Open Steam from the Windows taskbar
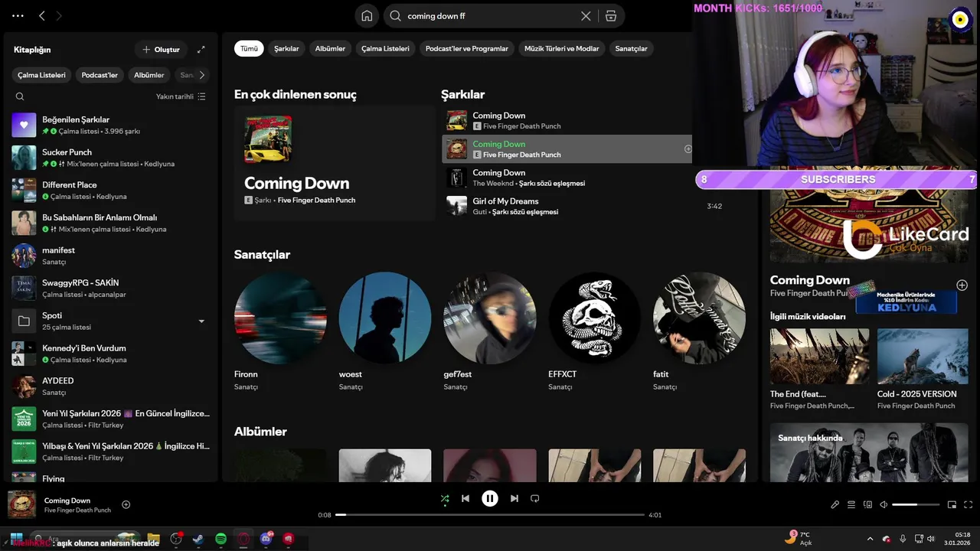 tap(198, 539)
